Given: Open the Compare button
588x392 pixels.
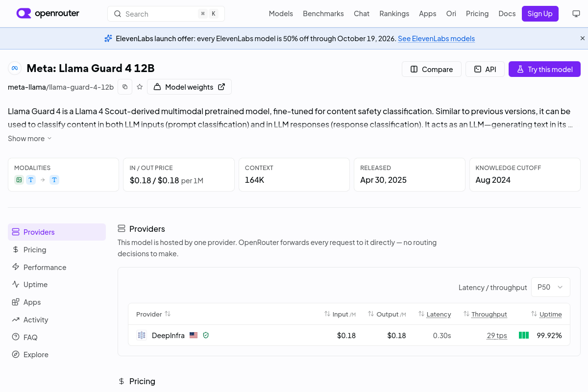Looking at the screenshot, I should [431, 69].
